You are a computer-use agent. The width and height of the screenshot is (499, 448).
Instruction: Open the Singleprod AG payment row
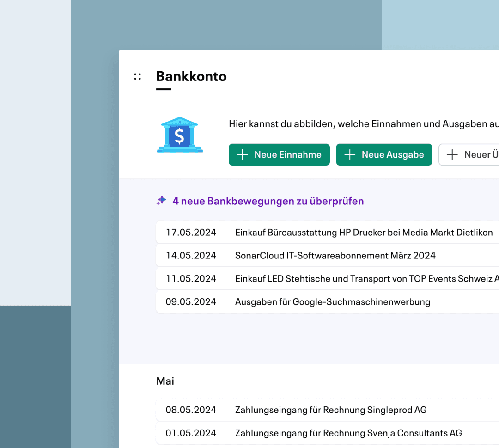tap(328, 410)
